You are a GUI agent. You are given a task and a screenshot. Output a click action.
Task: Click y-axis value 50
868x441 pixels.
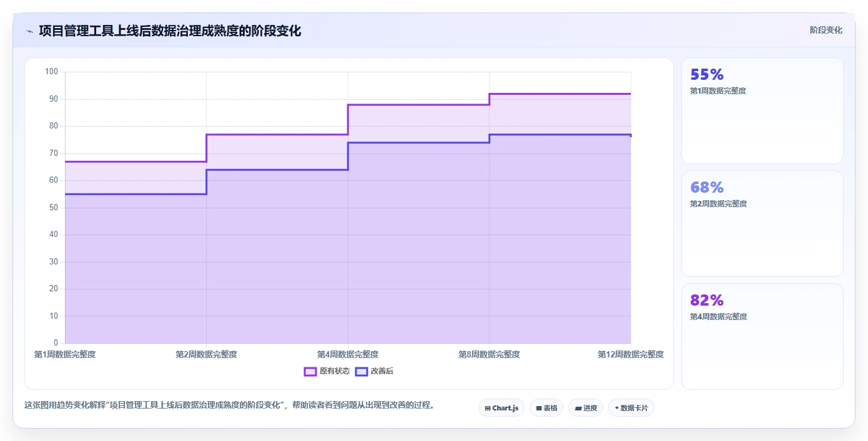click(54, 207)
